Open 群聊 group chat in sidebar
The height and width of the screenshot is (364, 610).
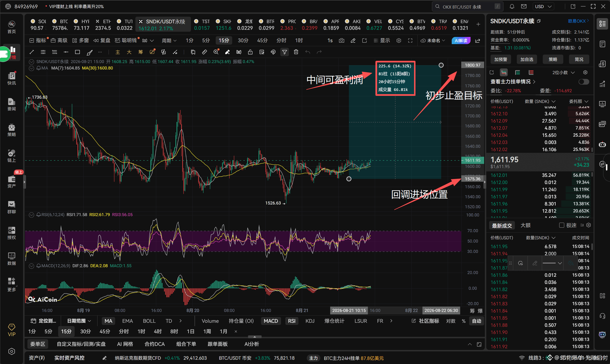[11, 207]
